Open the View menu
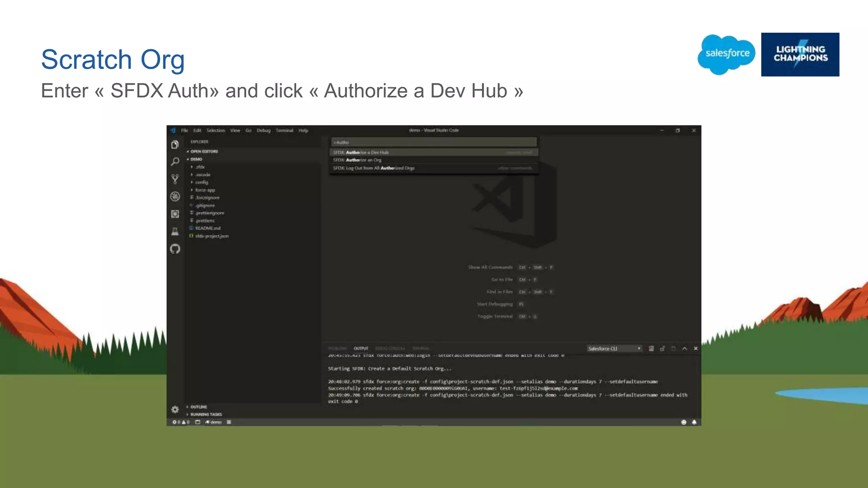Image resolution: width=868 pixels, height=488 pixels. click(x=235, y=130)
